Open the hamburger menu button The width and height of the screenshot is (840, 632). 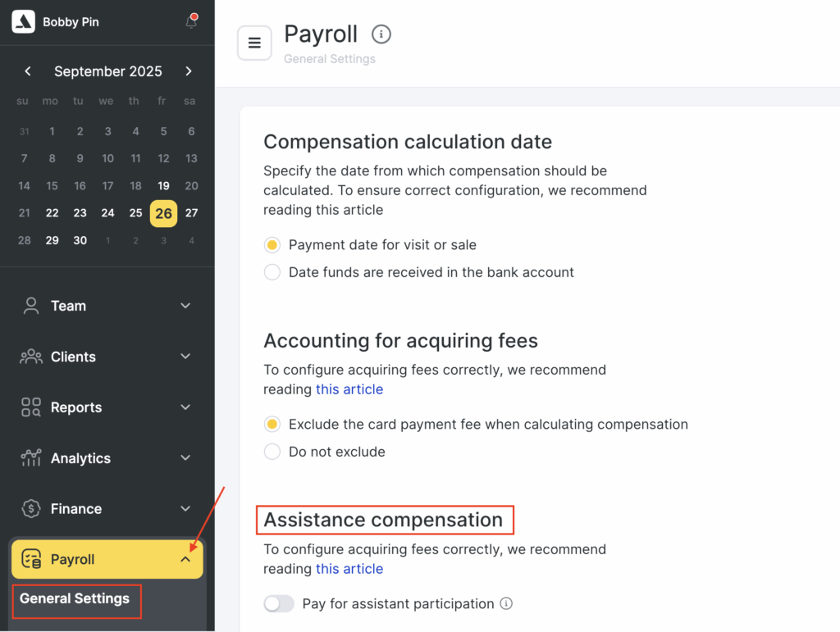point(254,43)
